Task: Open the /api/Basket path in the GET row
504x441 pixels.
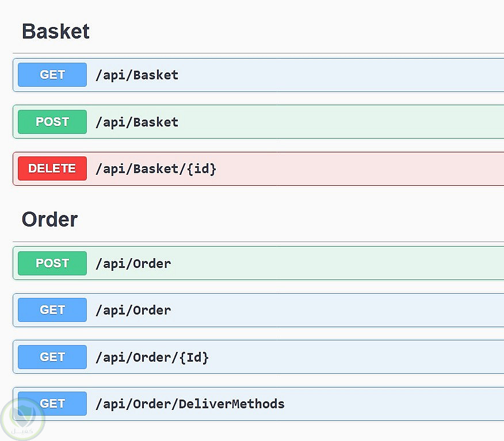Action: click(x=137, y=75)
